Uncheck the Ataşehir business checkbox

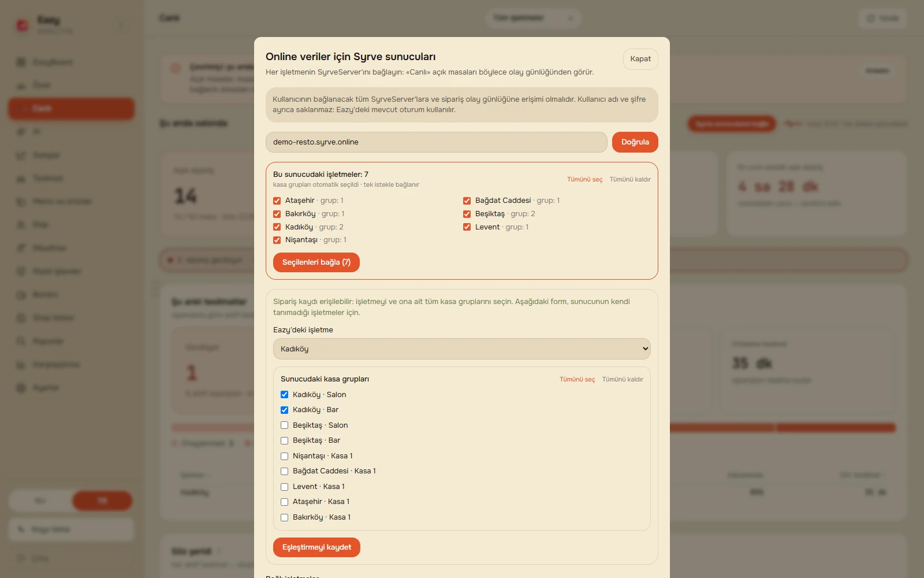pyautogui.click(x=277, y=201)
